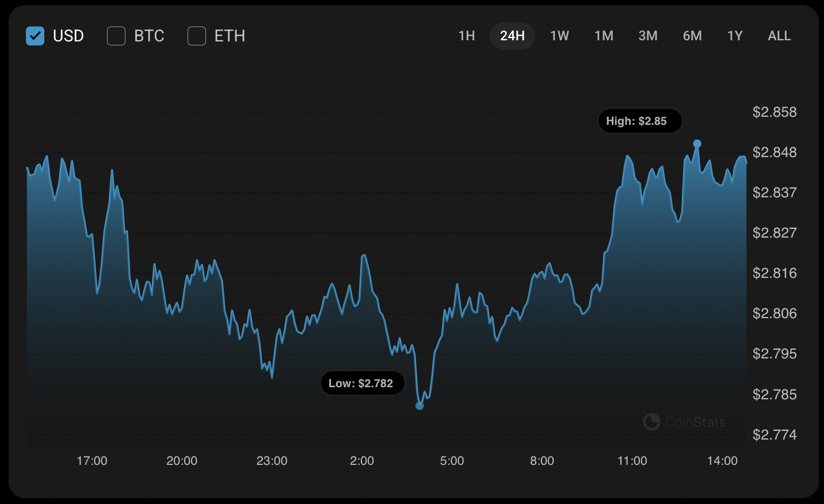Enable the BTC currency checkbox
824x504 pixels.
pyautogui.click(x=116, y=36)
